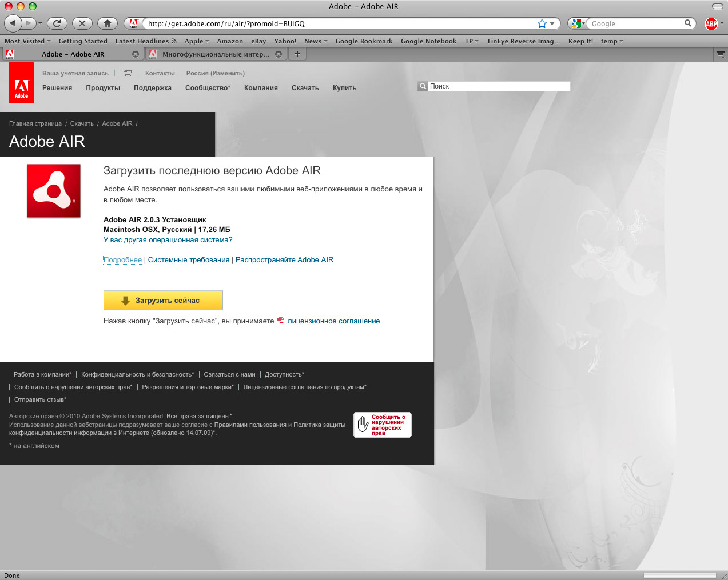
Task: Open the Компания menu
Action: tap(261, 88)
